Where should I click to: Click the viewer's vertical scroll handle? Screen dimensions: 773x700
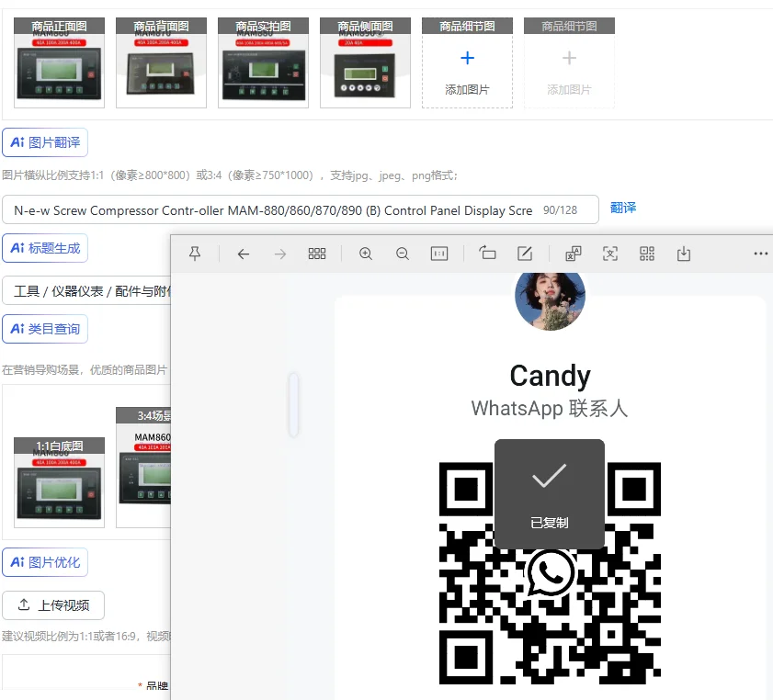point(293,405)
